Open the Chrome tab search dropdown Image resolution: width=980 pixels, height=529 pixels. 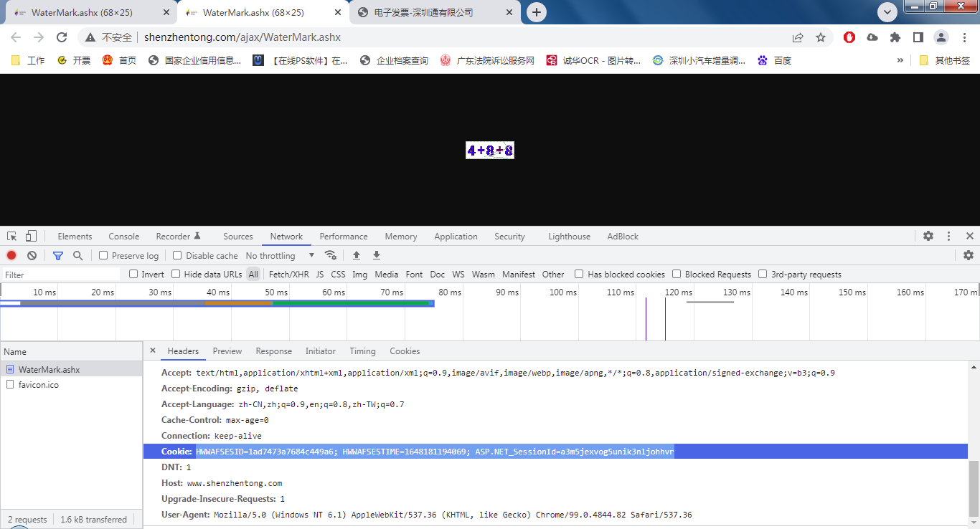[887, 12]
